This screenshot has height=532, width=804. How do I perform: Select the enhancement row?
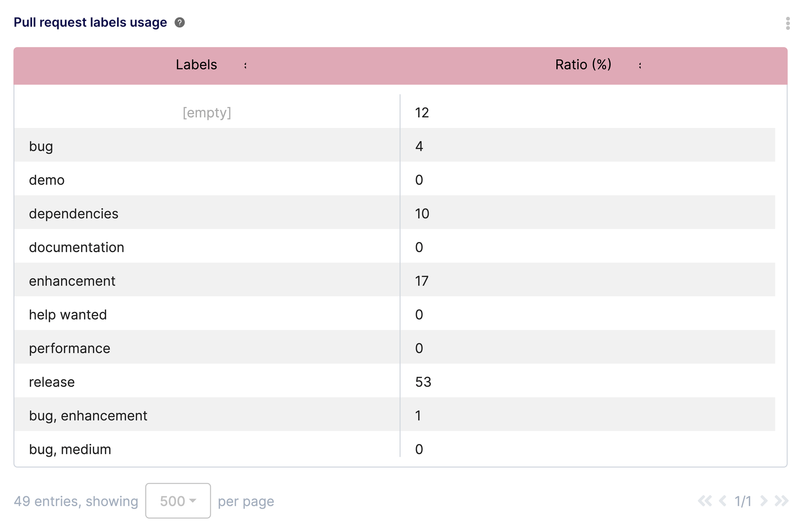tap(201, 281)
